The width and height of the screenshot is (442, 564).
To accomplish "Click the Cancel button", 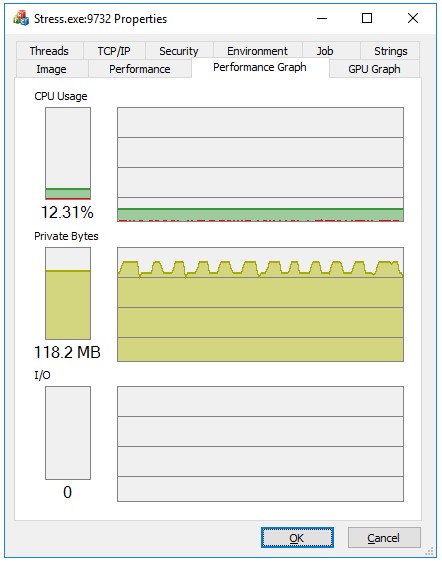I will pyautogui.click(x=384, y=538).
